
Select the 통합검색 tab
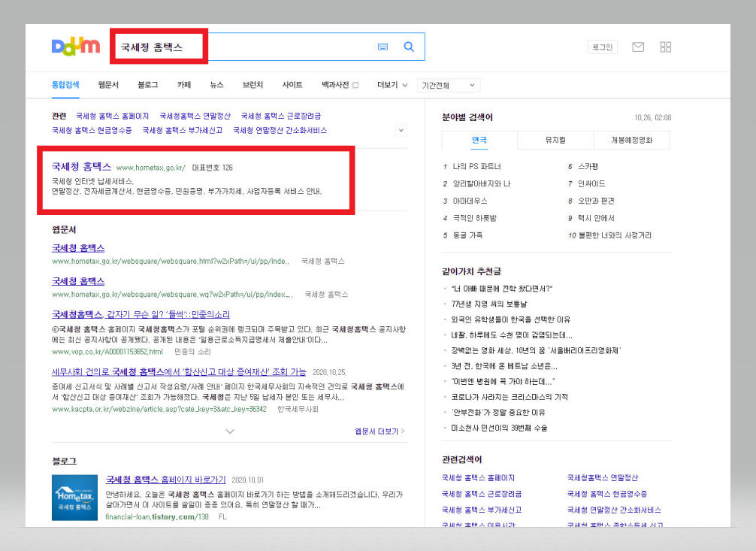click(x=65, y=85)
